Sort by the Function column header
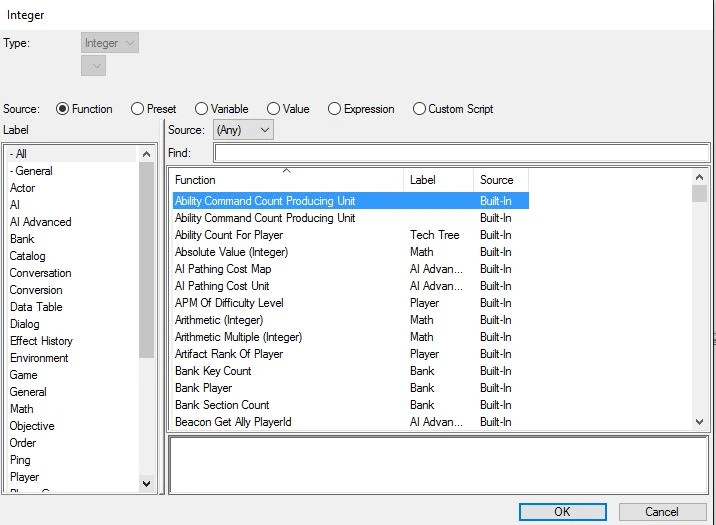The image size is (716, 525). 288,180
